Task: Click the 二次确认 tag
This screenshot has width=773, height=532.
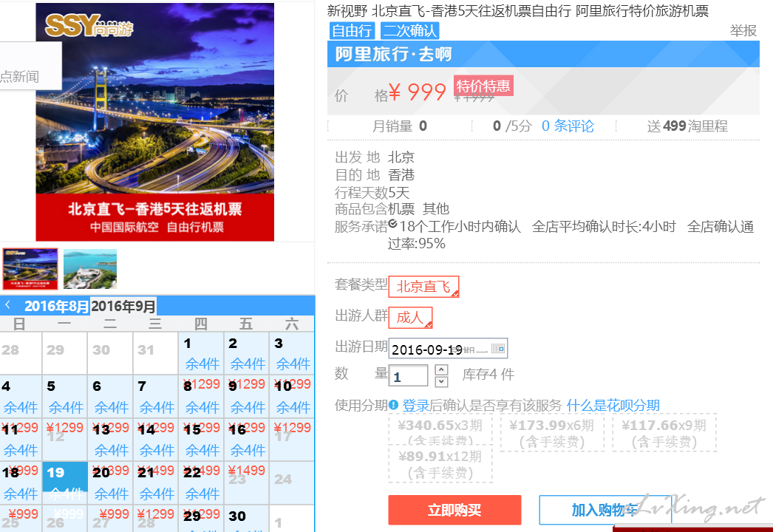Action: point(409,30)
